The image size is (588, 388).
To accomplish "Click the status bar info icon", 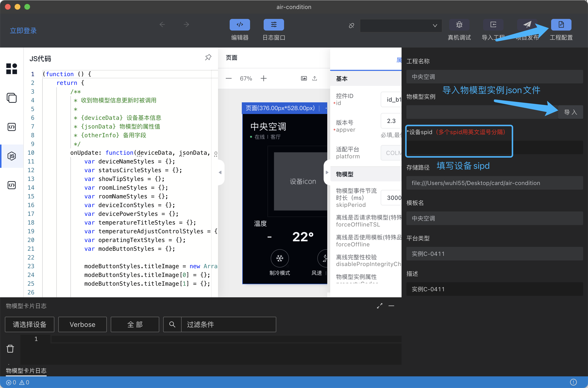I will pos(573,382).
